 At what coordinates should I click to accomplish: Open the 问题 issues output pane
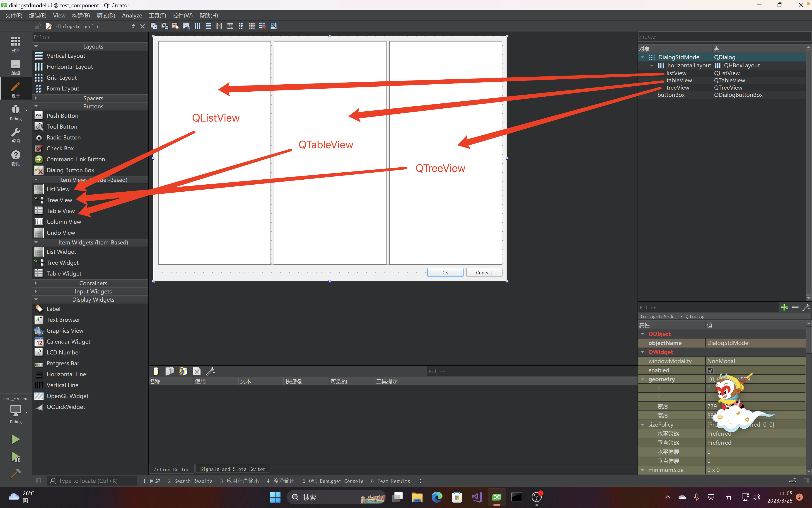click(x=152, y=481)
